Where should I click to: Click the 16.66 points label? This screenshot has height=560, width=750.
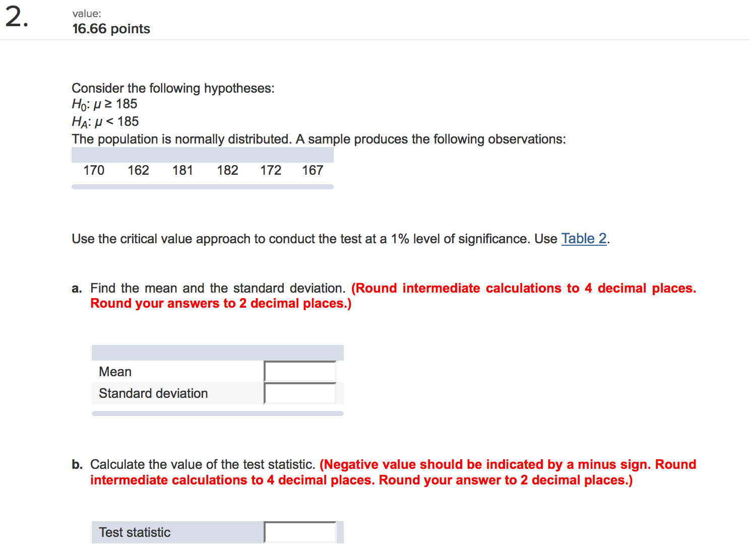[x=111, y=29]
